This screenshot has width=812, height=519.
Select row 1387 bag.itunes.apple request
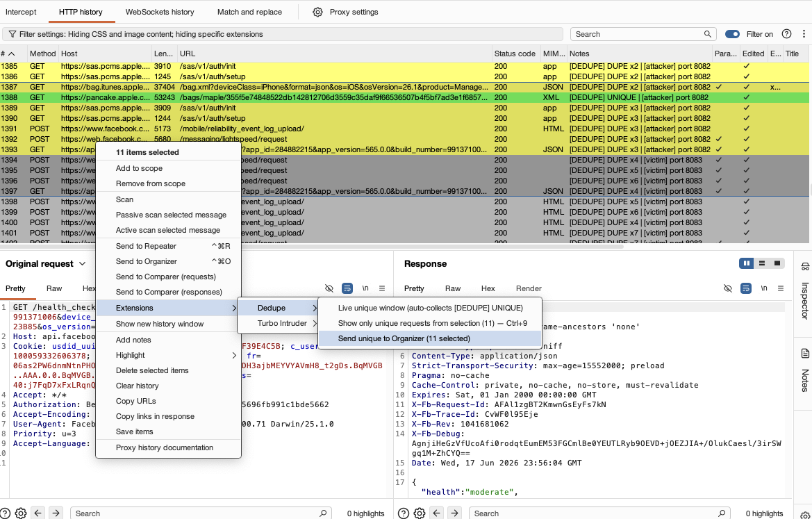(x=404, y=87)
